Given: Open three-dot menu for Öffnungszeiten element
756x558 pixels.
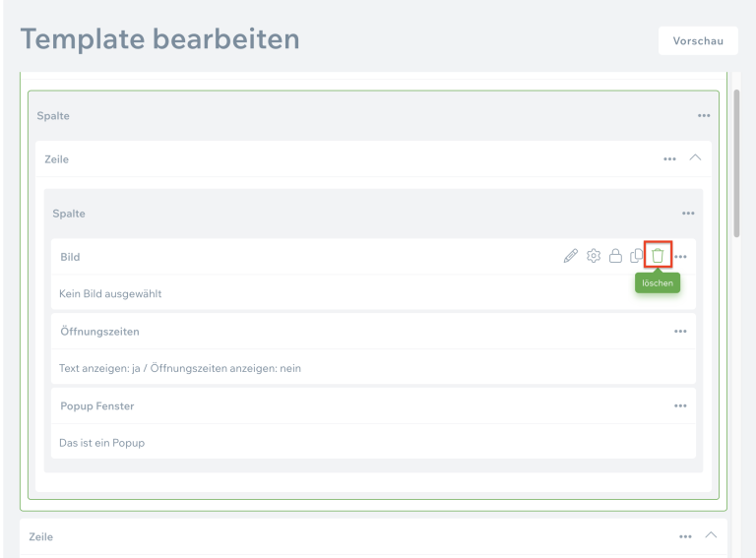Looking at the screenshot, I should [x=680, y=332].
